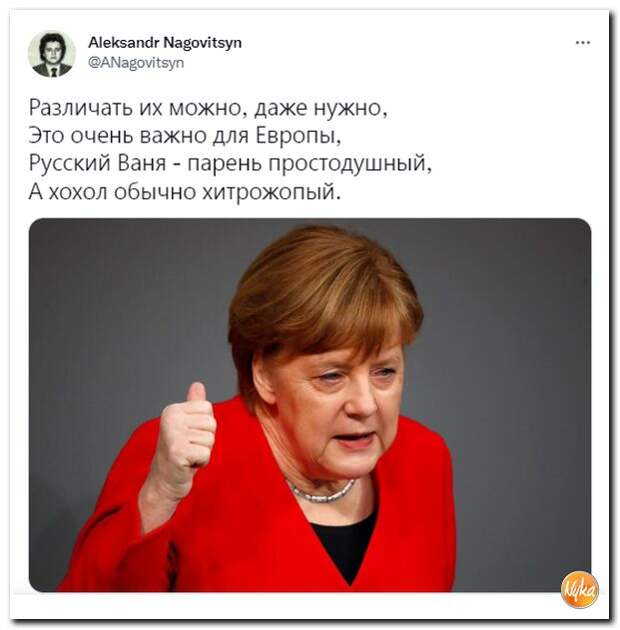Click the word парень in the tweet
Viewport: 620px width, 630px height.
225,165
